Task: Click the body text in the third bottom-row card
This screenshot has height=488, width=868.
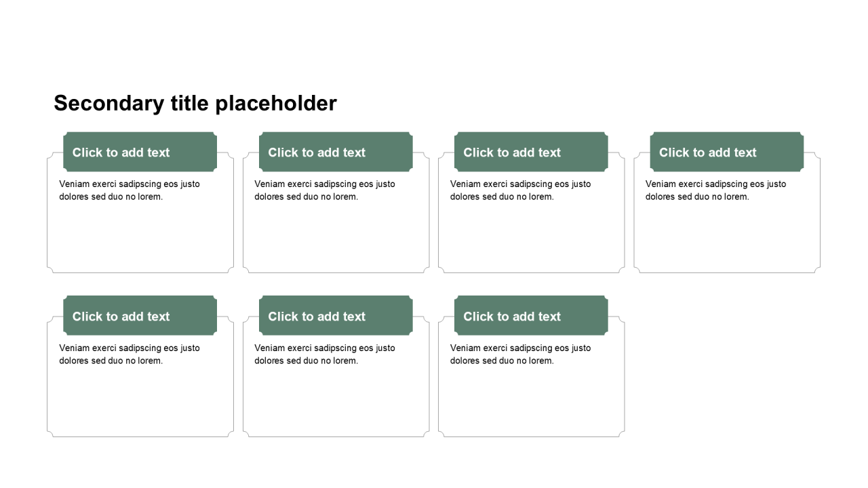Action: tap(520, 354)
